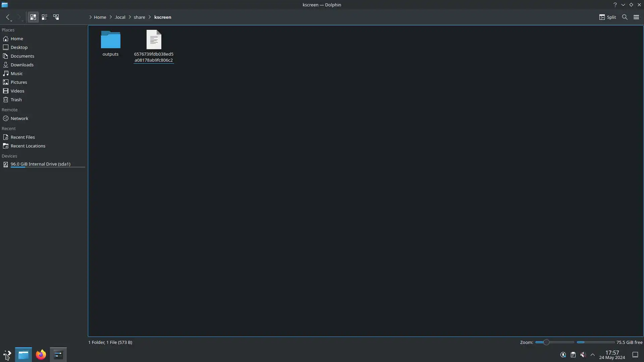Go back to previous folder
Image resolution: width=644 pixels, height=362 pixels.
pos(8,17)
